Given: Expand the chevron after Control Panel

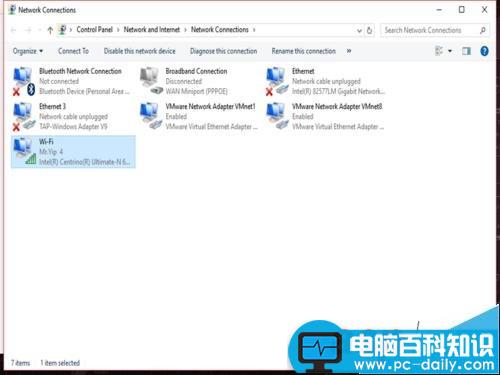Looking at the screenshot, I should pos(118,30).
